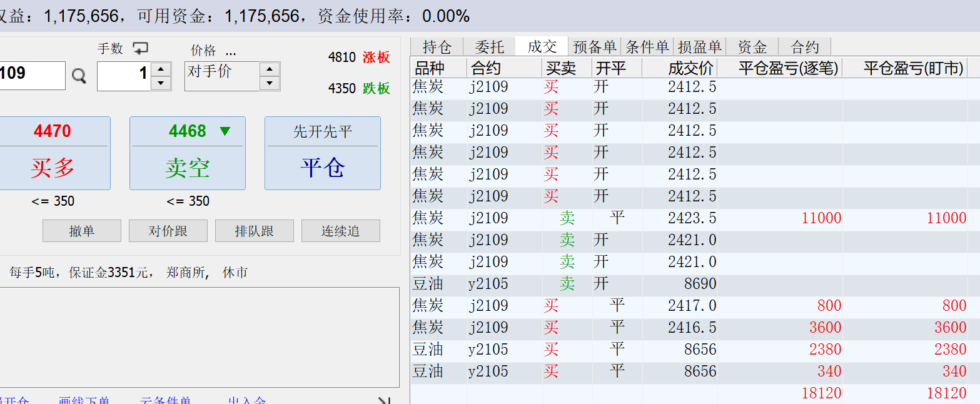Click the 11000 profit in 逐笔 column
Screen dimensions: 980x404
(x=822, y=218)
